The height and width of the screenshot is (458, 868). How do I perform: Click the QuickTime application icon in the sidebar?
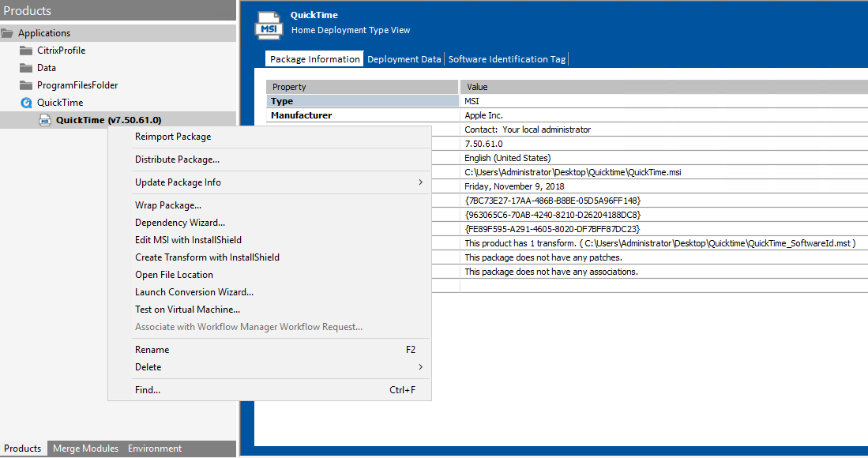[x=27, y=102]
